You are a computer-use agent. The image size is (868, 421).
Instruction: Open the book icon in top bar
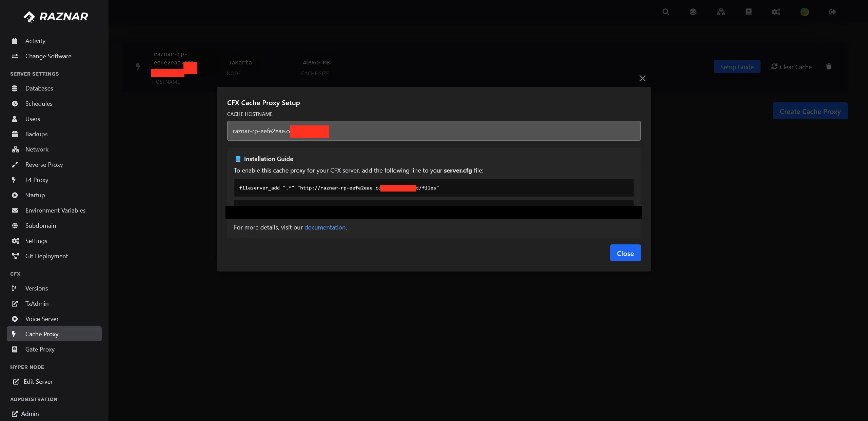pyautogui.click(x=749, y=12)
